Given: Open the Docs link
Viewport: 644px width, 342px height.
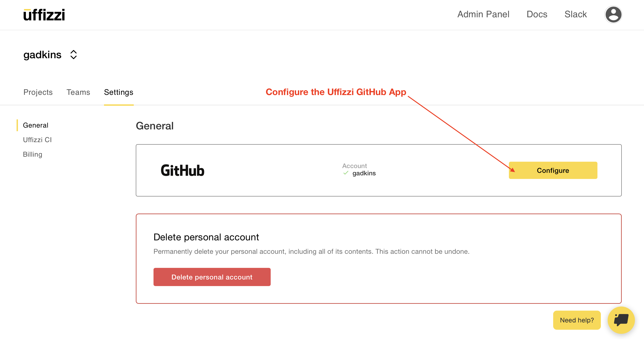Looking at the screenshot, I should click(537, 14).
